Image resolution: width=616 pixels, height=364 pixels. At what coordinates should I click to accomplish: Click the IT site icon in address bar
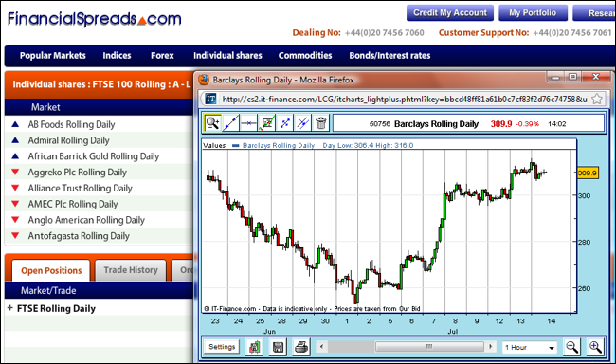211,99
